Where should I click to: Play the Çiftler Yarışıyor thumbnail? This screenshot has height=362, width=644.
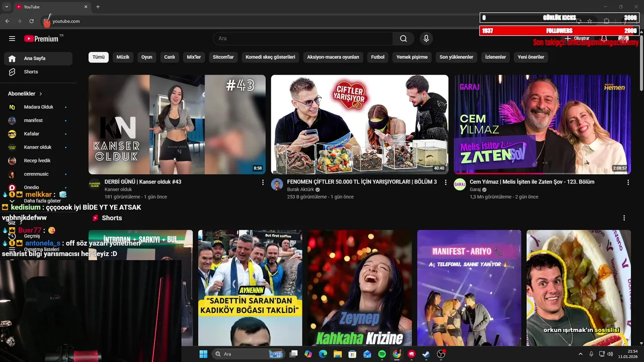360,125
